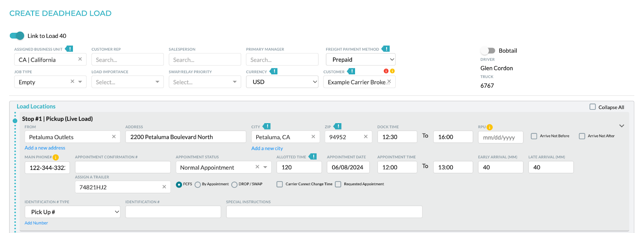
Task: Click info flag beside Allotted Time label
Action: 312,157
